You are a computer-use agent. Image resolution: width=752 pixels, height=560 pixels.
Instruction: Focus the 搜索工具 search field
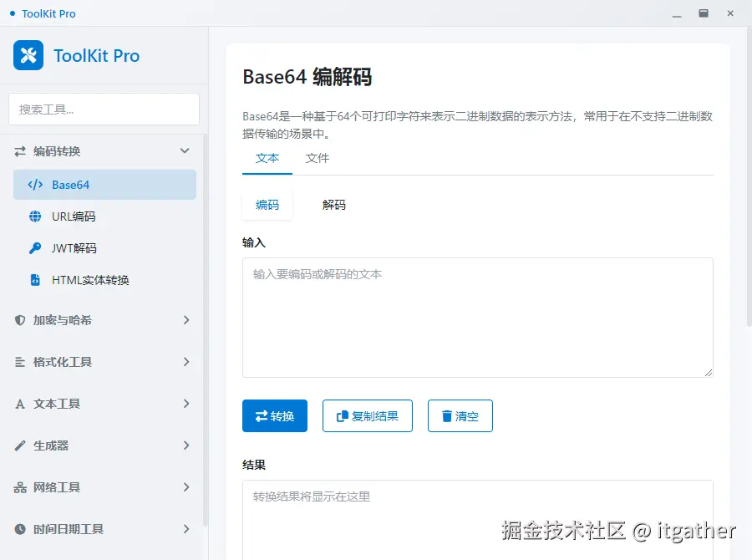[104, 109]
